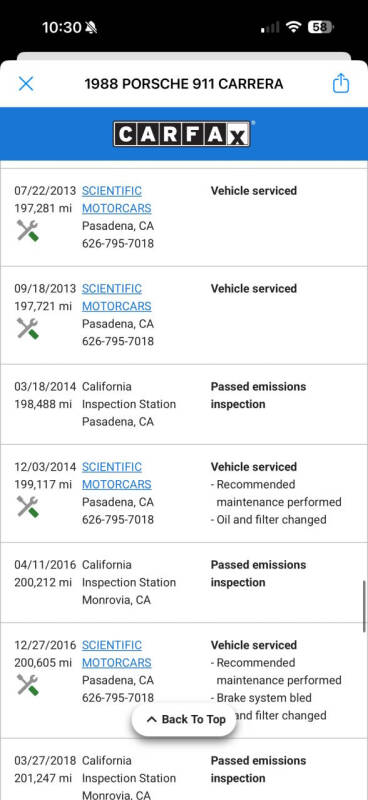The image size is (368, 800).
Task: Click the vertical scrollbar thumb
Action: point(364,606)
